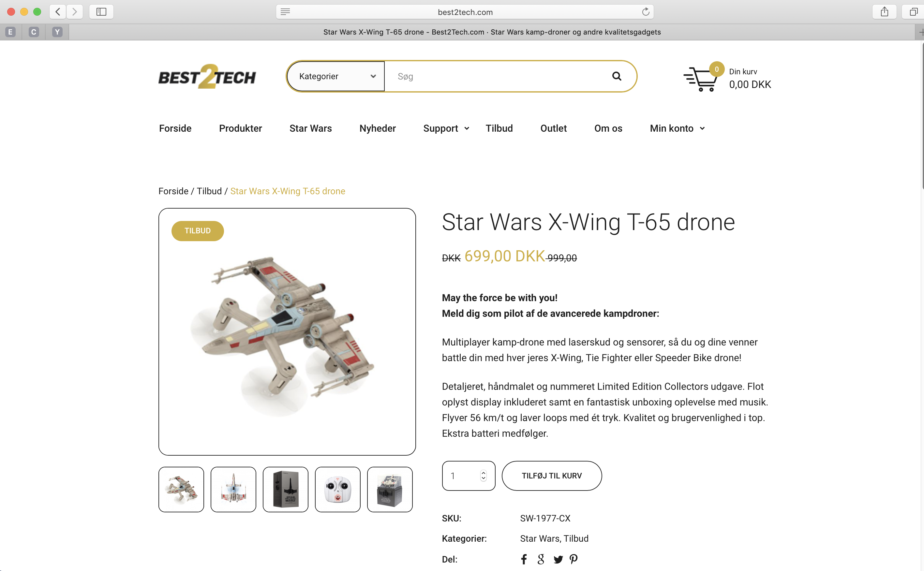Share product on Pinterest
Image resolution: width=924 pixels, height=571 pixels.
(x=574, y=559)
